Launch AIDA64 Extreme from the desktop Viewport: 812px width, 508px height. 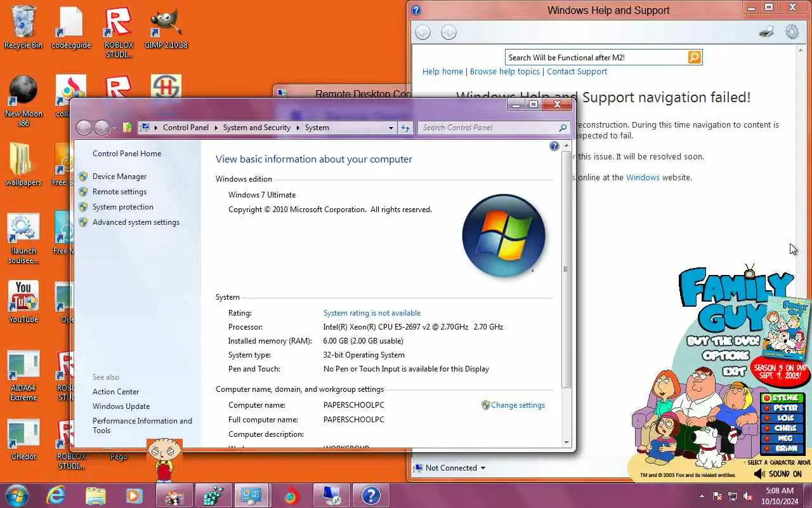coord(23,376)
